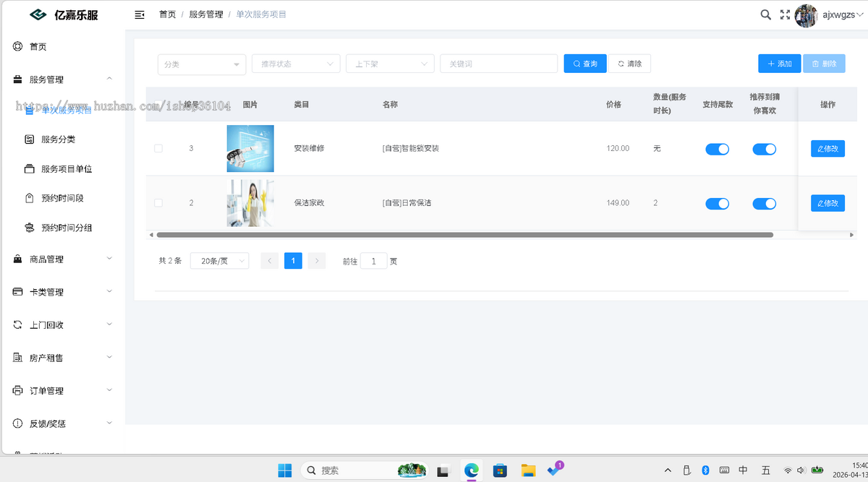The image size is (868, 482).
Task: Click the 预约时间分组 sidebar icon
Action: [30, 228]
